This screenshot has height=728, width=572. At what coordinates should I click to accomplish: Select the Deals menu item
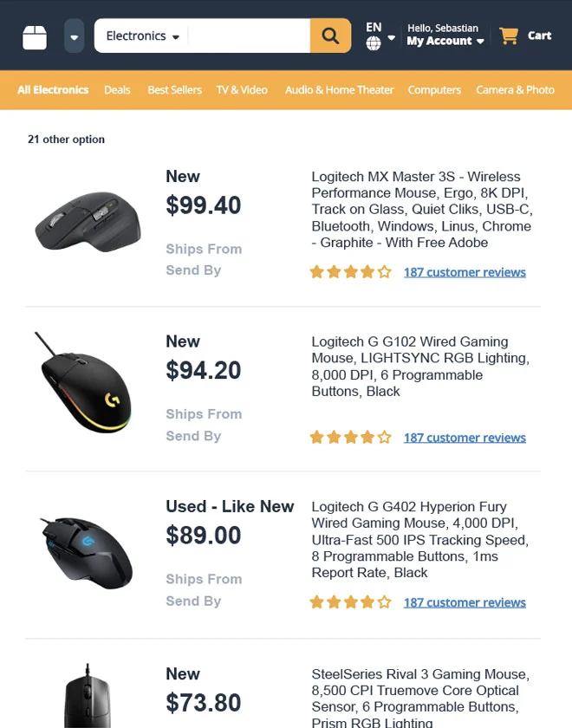pos(117,89)
